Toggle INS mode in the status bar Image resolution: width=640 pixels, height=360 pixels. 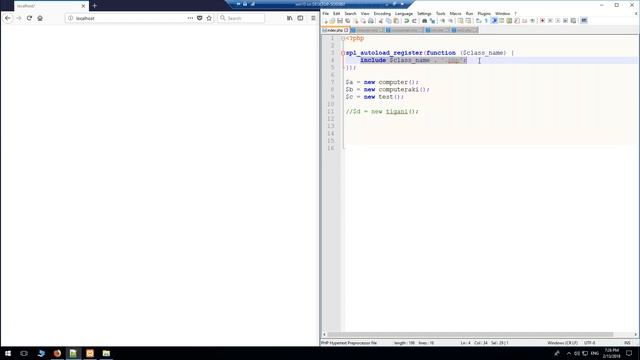click(x=627, y=343)
